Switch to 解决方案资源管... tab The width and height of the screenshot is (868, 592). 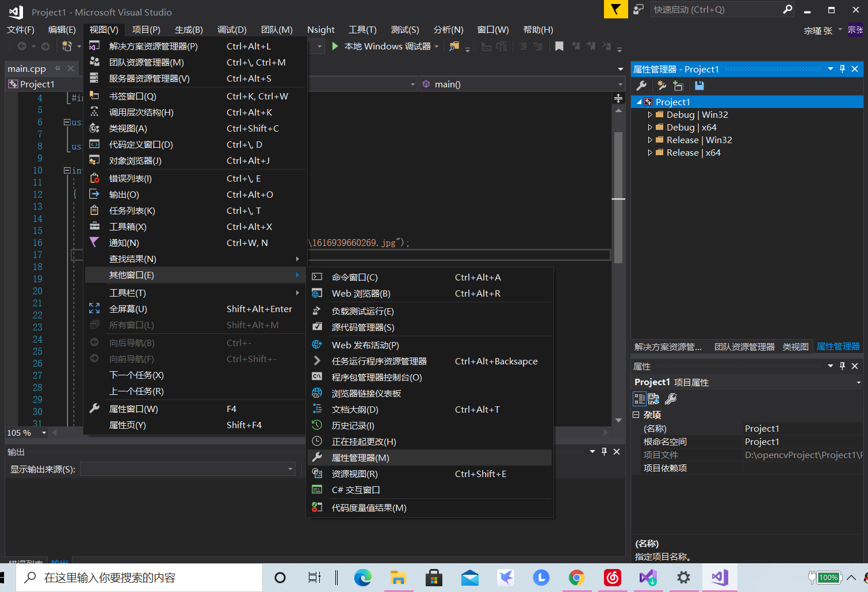(668, 347)
